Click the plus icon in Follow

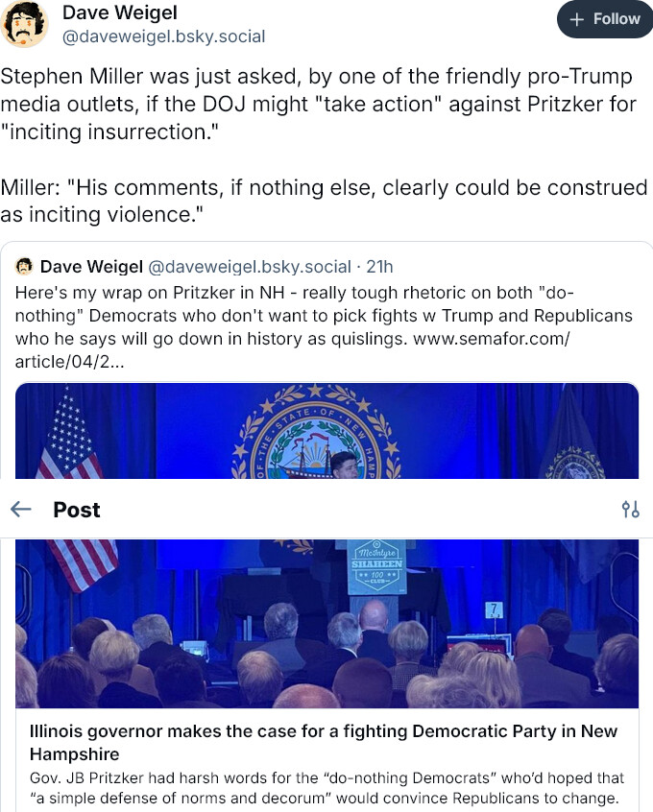[x=576, y=20]
